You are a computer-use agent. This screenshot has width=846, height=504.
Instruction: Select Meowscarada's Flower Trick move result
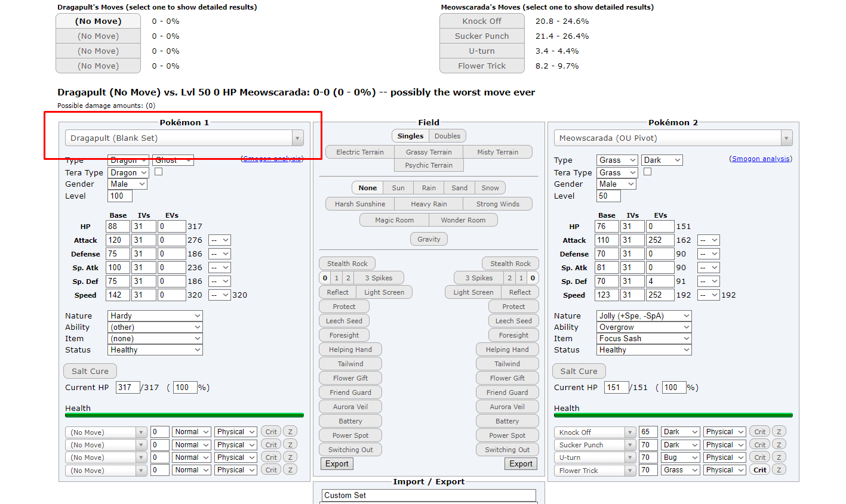click(x=482, y=66)
